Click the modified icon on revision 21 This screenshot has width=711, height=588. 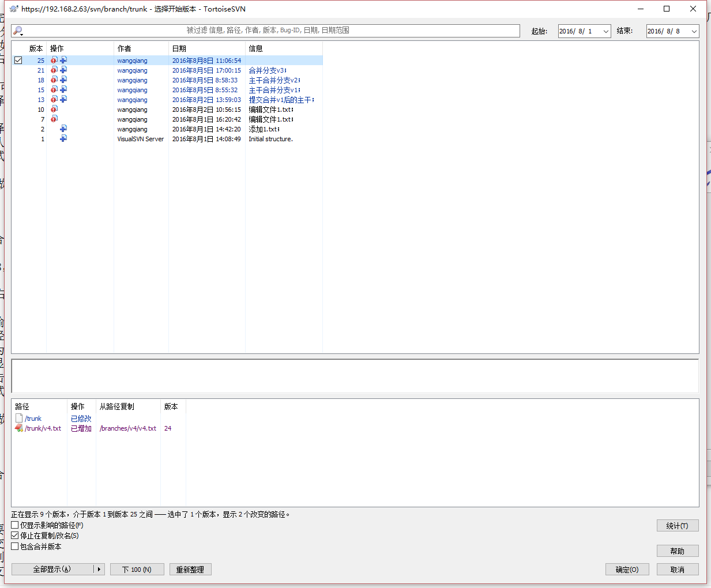click(54, 70)
